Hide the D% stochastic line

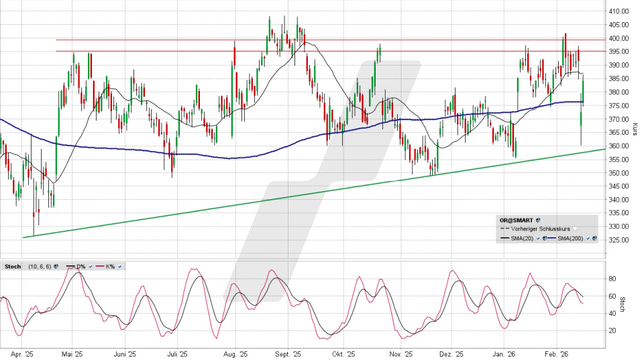pyautogui.click(x=91, y=267)
